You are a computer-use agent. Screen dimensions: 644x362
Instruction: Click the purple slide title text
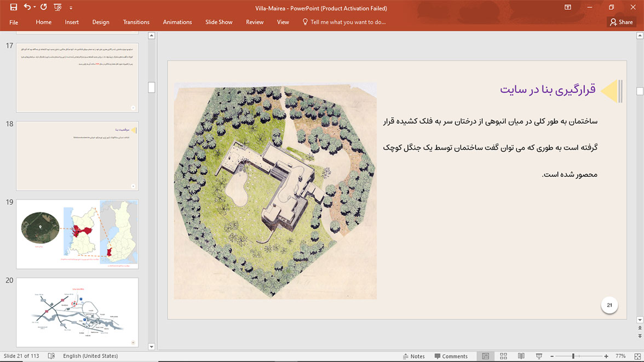(x=548, y=90)
